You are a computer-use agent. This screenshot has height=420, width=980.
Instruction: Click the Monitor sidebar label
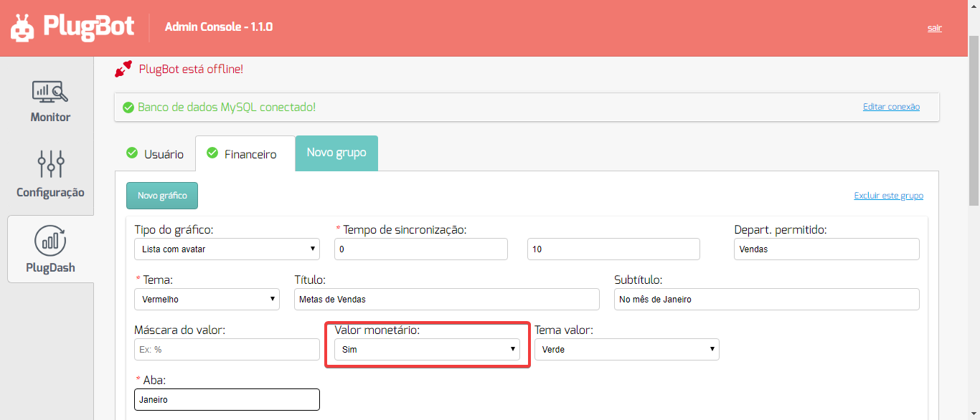click(x=50, y=117)
